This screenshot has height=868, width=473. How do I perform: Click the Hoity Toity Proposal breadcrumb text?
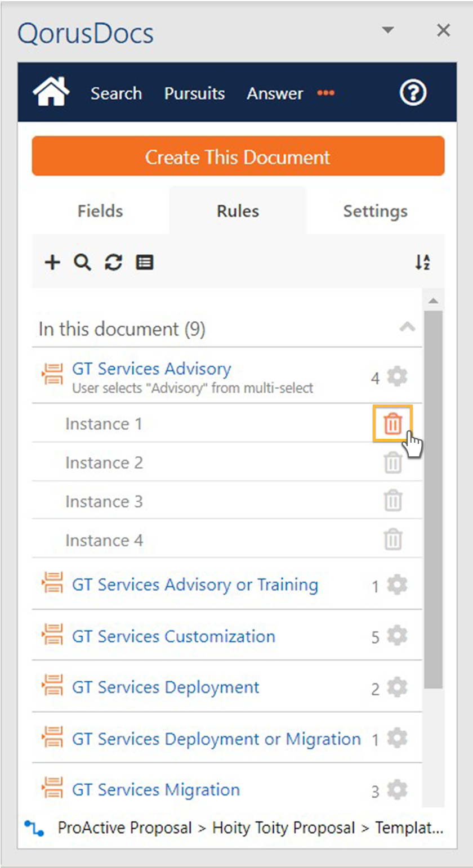point(283,828)
